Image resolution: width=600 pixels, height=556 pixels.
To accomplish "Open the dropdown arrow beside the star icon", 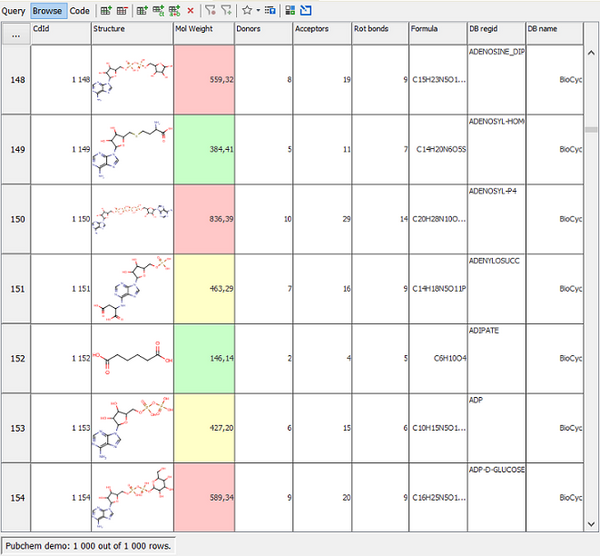I will [257, 10].
